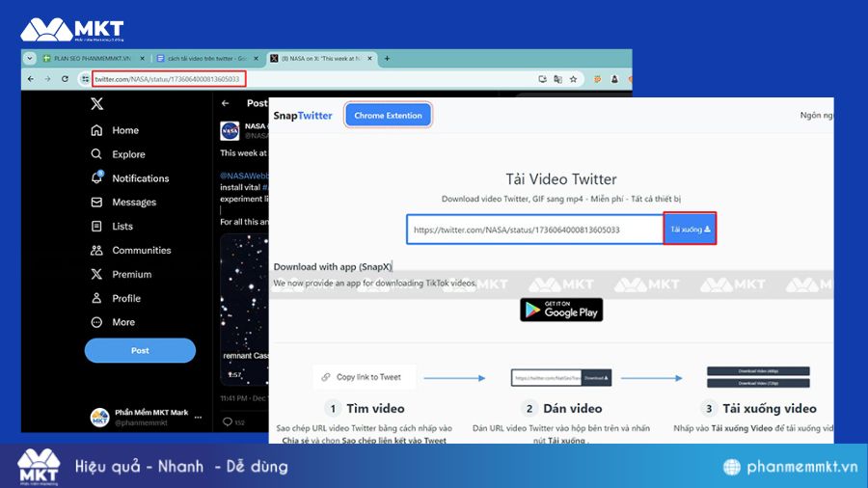
Task: Close the NASA on X tab
Action: (369, 58)
